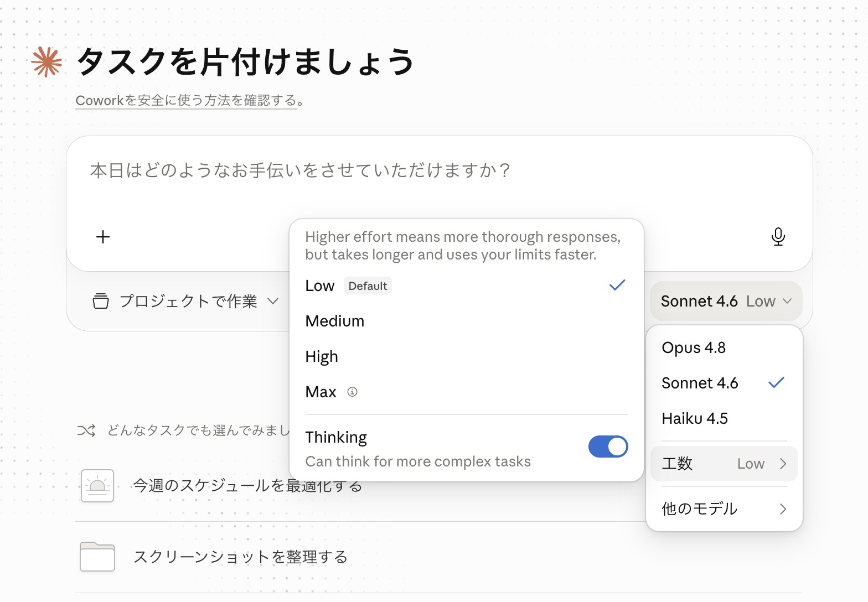Select Medium effort level
The width and height of the screenshot is (868, 602).
coord(467,321)
